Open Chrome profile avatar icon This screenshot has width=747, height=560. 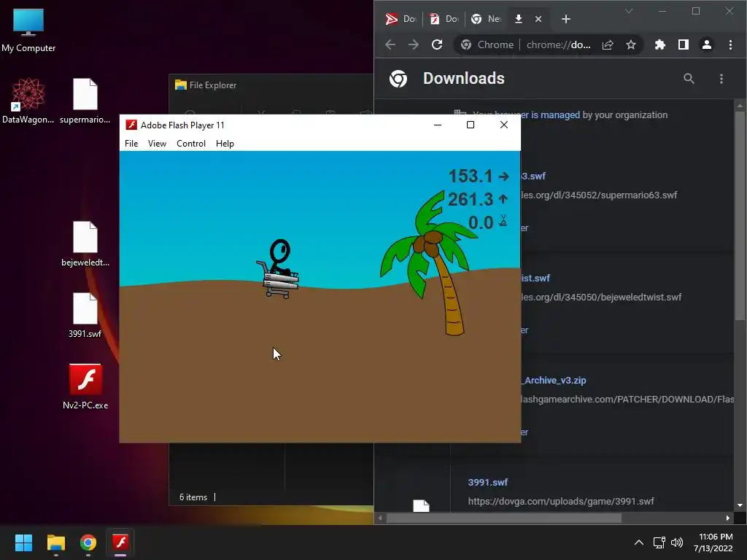[x=706, y=44]
